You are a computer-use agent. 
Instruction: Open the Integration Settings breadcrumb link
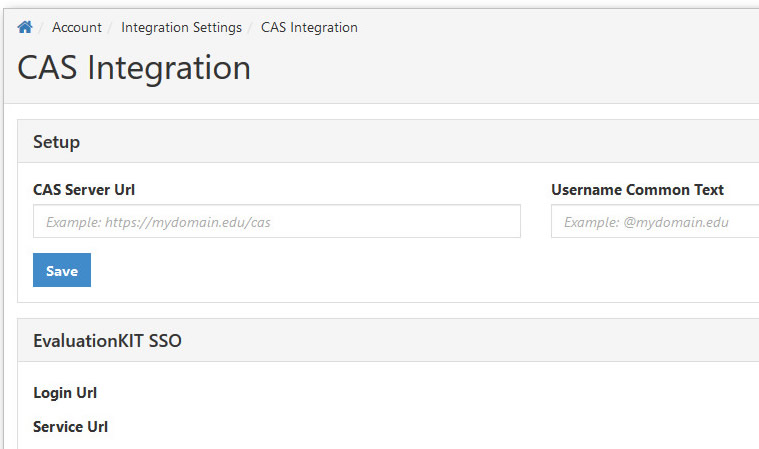pos(182,28)
